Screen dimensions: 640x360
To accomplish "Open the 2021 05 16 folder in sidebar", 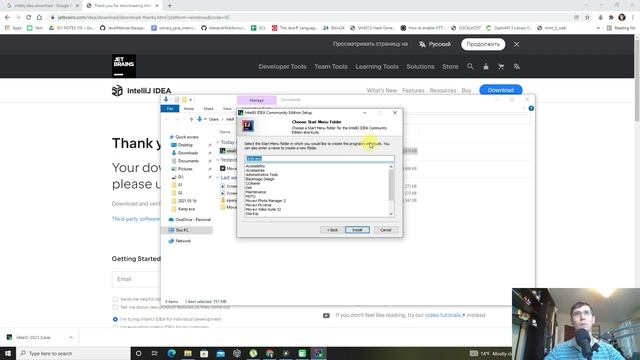I will click(x=187, y=201).
